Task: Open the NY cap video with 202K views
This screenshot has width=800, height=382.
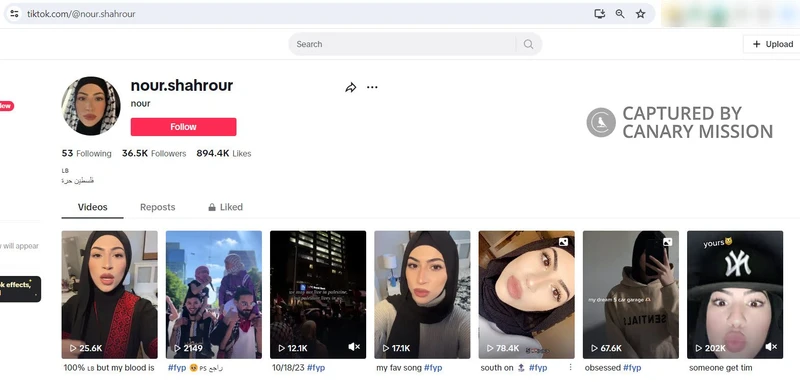Action: coord(735,294)
